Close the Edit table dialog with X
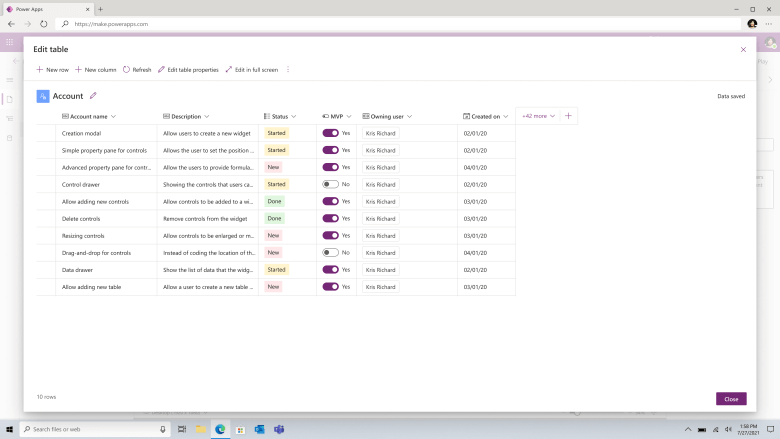The height and width of the screenshot is (439, 780). click(x=743, y=49)
